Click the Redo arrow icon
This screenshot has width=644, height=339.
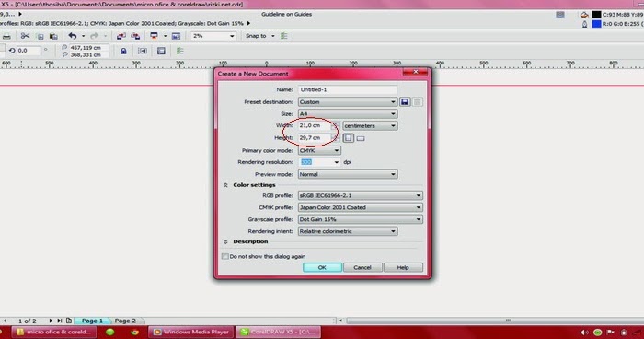click(95, 36)
